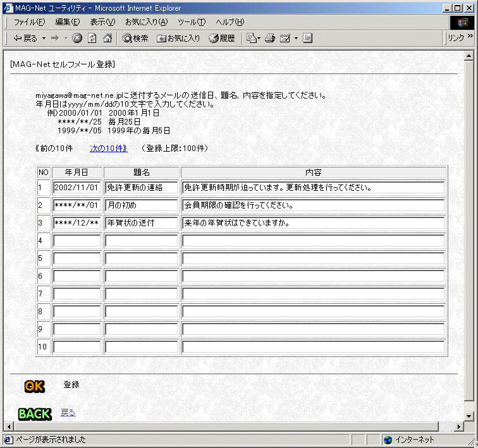Expand the links (リンク) toolbar chevron
The image size is (478, 448).
[470, 37]
